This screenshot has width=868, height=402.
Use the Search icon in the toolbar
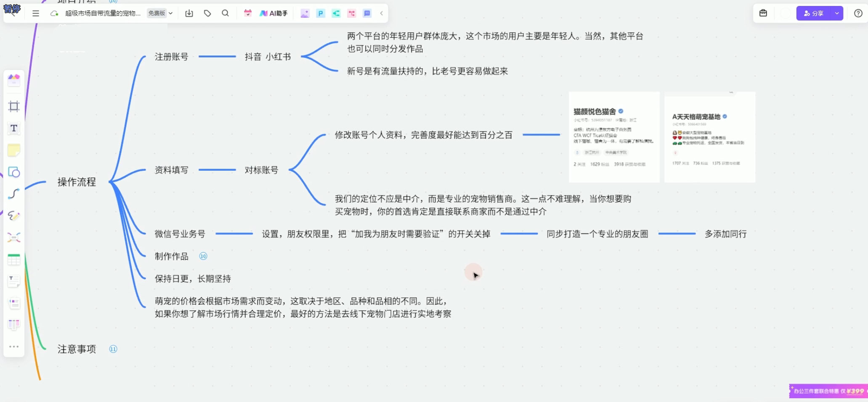point(226,13)
